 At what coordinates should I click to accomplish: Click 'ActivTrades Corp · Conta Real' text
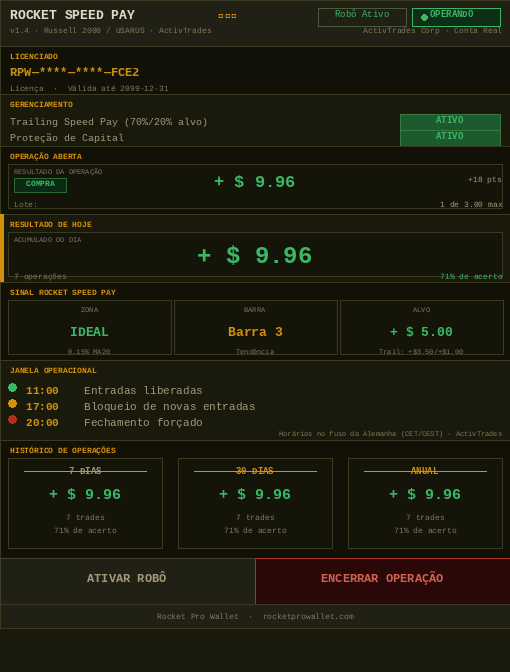432,30
